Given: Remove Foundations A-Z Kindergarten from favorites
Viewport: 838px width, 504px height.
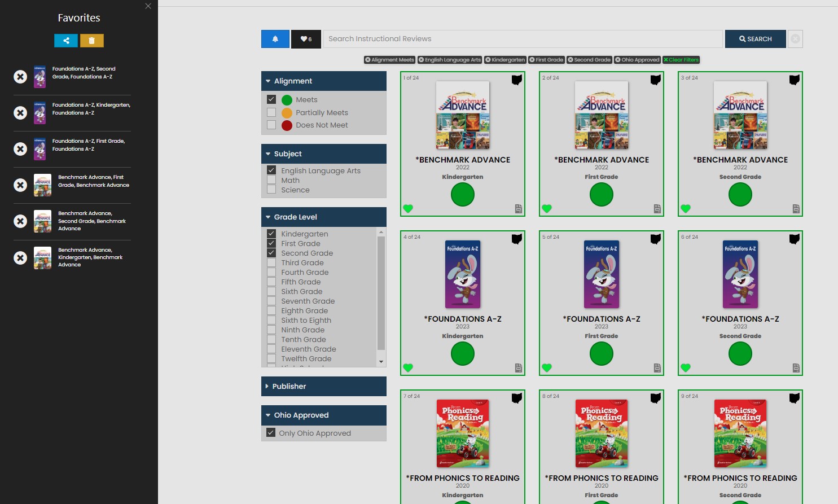Looking at the screenshot, I should [x=20, y=113].
